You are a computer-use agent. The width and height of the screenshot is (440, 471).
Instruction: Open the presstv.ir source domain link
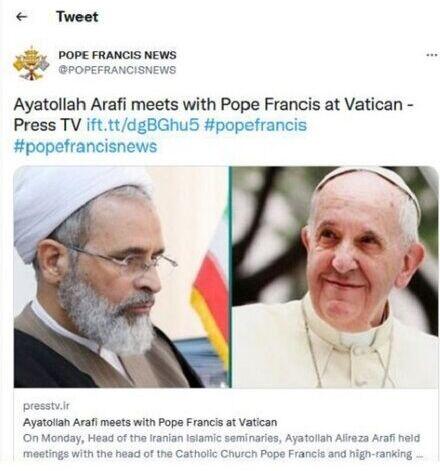(x=46, y=406)
